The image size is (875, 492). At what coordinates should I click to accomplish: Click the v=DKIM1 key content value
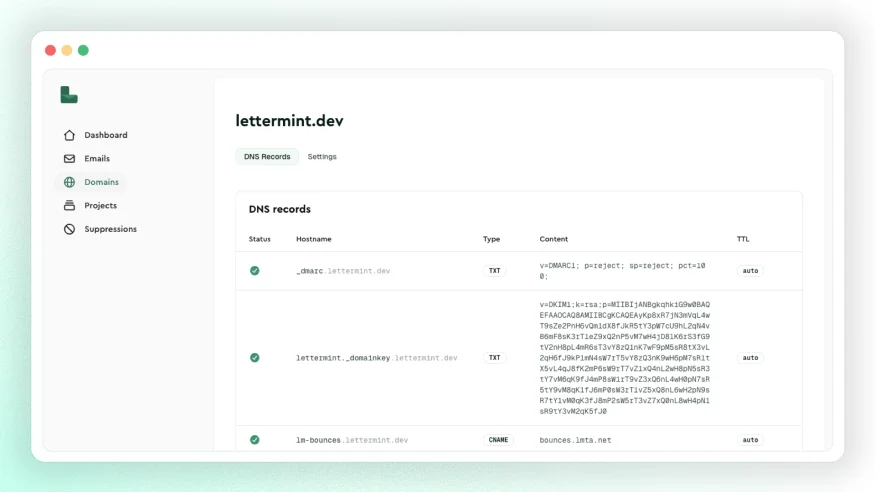coord(624,358)
